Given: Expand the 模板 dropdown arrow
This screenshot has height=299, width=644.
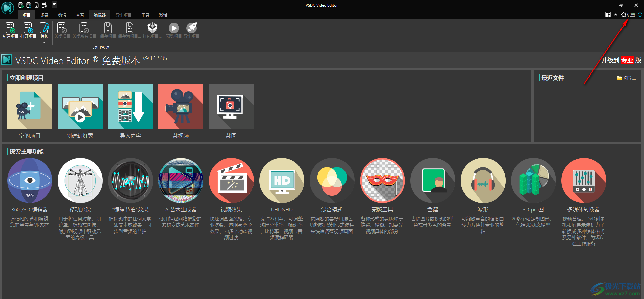Looking at the screenshot, I should tap(44, 43).
